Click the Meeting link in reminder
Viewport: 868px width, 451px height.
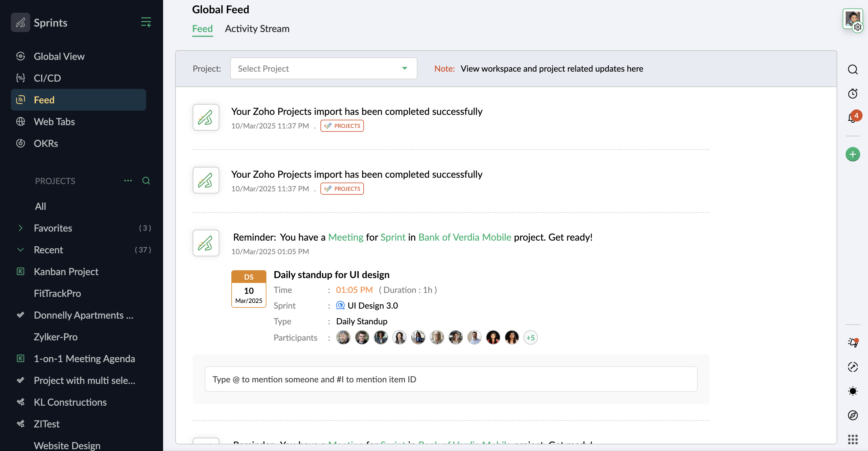346,237
